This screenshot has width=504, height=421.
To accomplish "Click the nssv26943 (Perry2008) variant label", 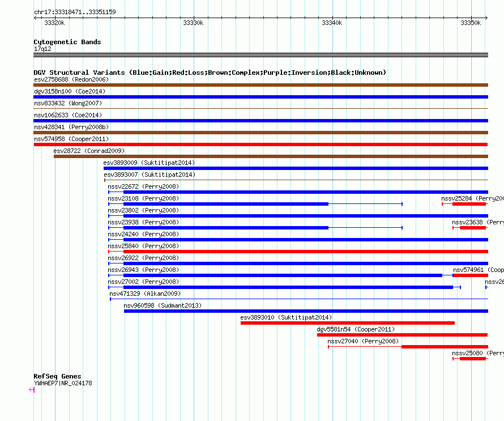I will tap(143, 270).
